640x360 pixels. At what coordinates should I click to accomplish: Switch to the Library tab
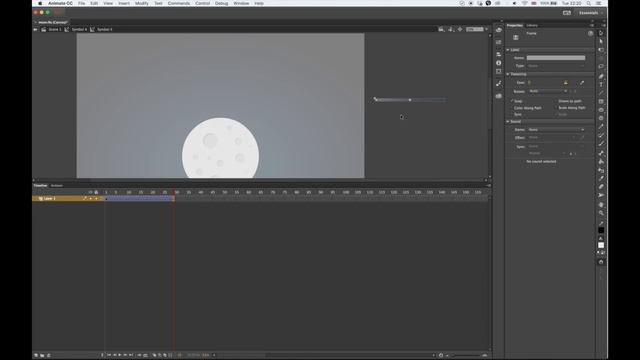tap(532, 25)
